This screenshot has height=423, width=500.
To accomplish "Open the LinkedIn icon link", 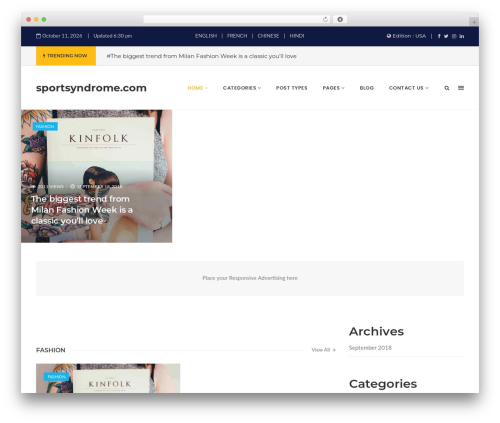I will tap(462, 36).
